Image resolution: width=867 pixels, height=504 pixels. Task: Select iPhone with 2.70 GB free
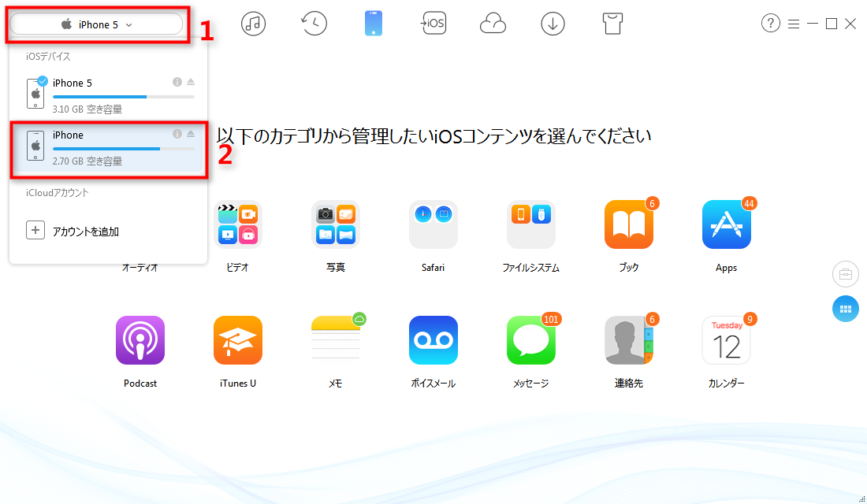(109, 149)
